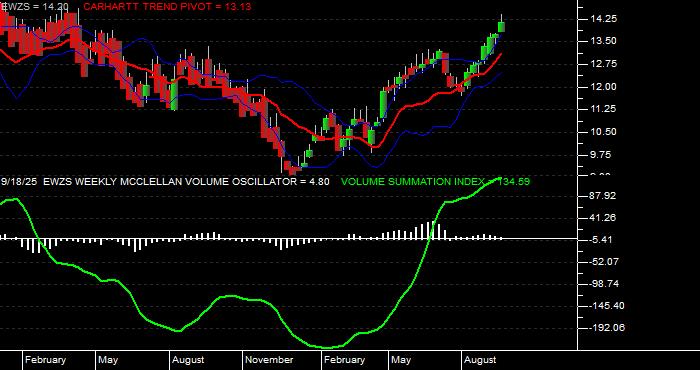Click the November label on the time axis
Screen dimensions: 700x370
(270, 360)
